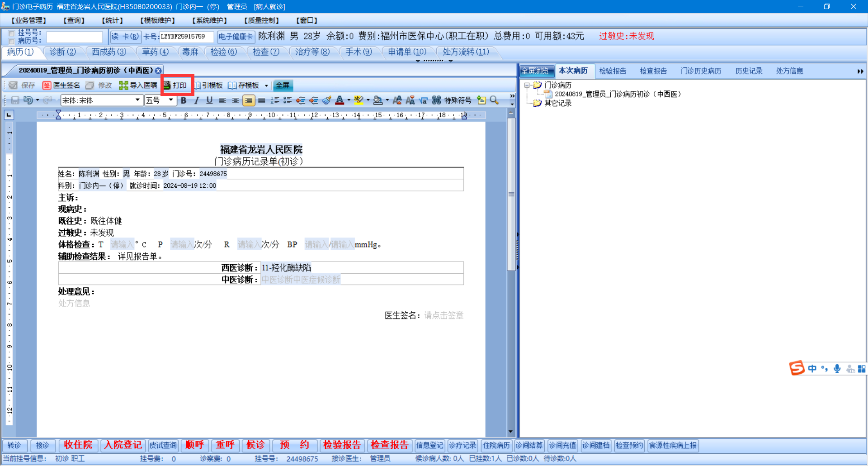Viewport: 868px width, 466px height.
Task: Click the format painter brush icon
Action: (x=327, y=100)
